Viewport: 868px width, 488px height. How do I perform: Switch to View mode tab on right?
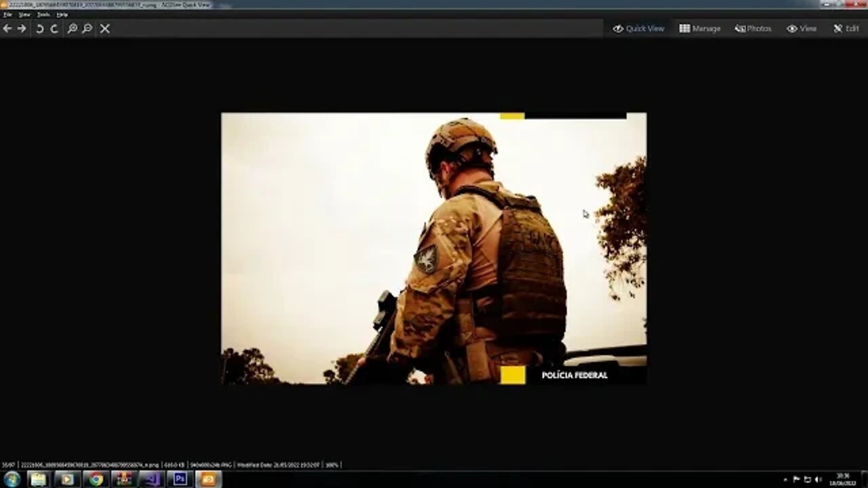pyautogui.click(x=802, y=28)
